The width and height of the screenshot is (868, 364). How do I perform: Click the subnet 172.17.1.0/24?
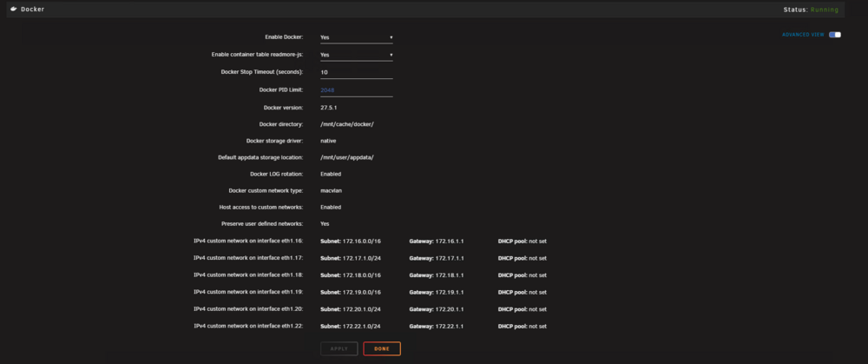pos(361,258)
